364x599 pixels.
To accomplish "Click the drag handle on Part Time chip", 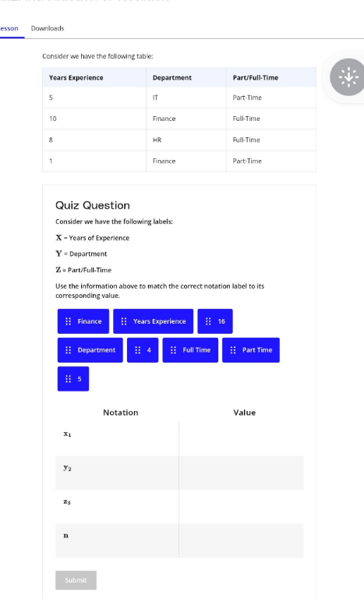I will click(233, 350).
